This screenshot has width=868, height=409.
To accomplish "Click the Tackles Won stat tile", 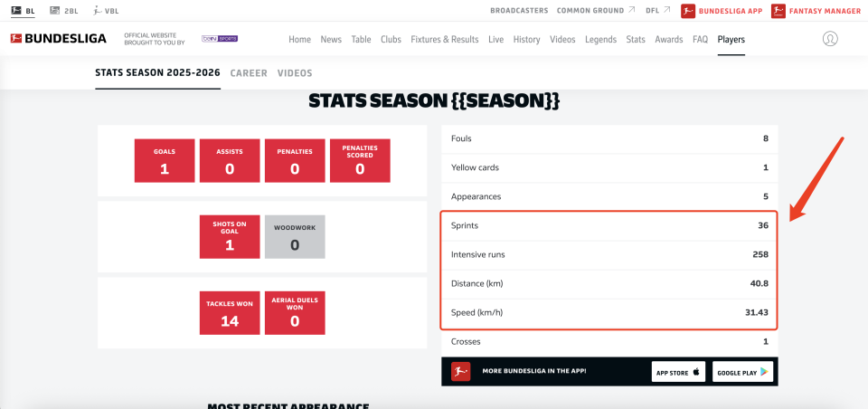I will tap(230, 310).
